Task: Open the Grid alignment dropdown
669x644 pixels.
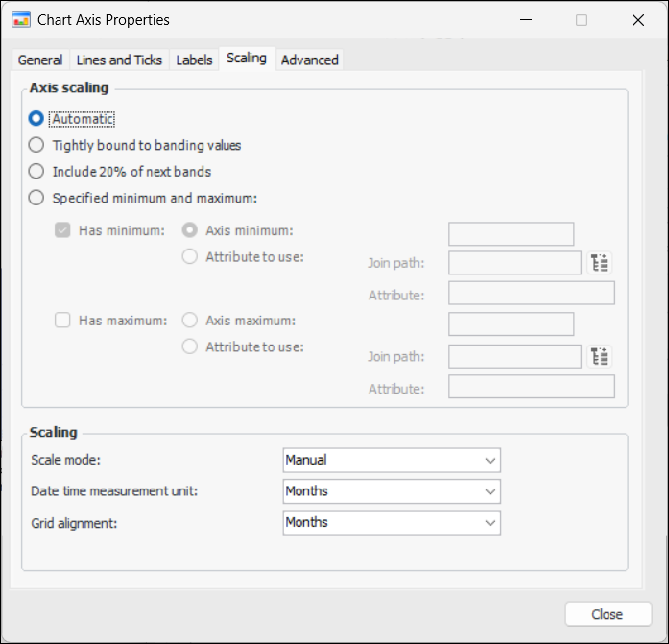Action: pos(392,523)
